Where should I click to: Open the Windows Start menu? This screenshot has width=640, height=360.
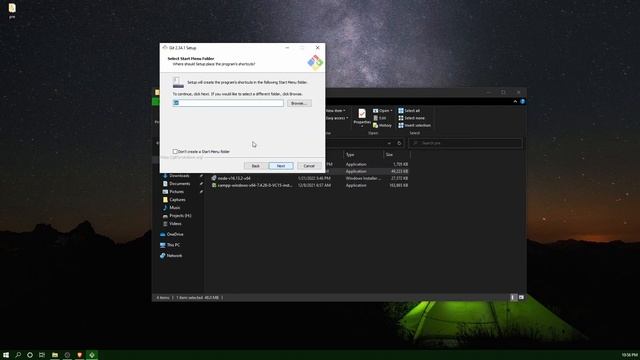(6, 355)
